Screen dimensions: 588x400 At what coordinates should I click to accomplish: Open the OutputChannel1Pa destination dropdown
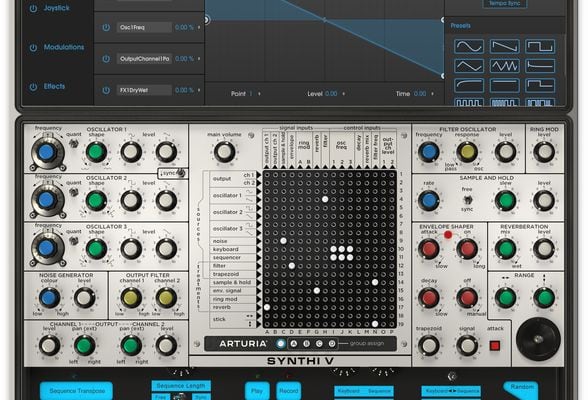click(144, 59)
